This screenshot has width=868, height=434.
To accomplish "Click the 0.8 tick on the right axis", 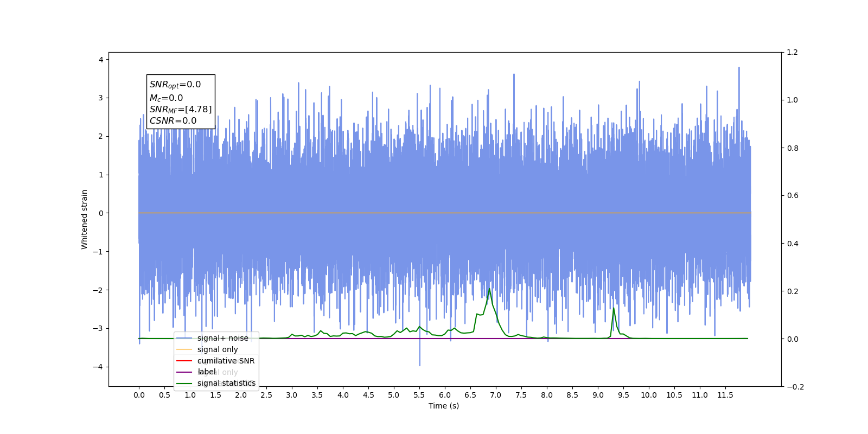I will [793, 148].
